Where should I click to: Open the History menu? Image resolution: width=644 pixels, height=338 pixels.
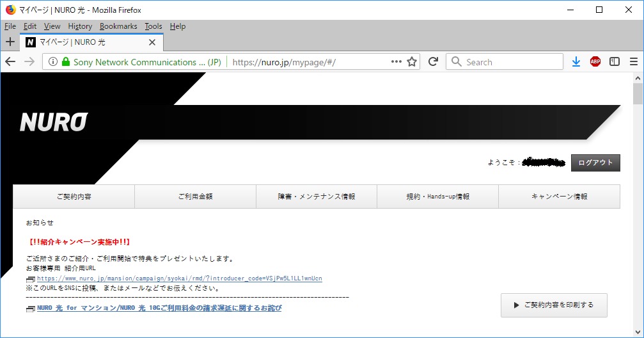80,26
